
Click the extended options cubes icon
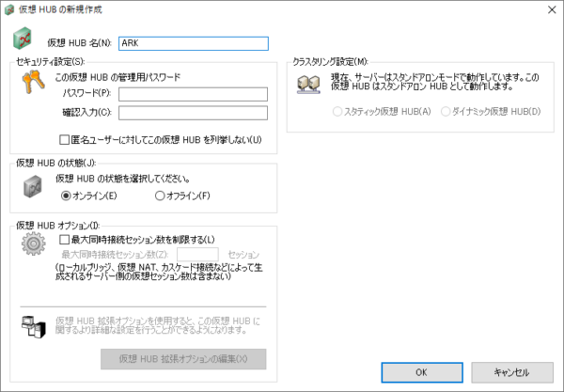(x=34, y=325)
